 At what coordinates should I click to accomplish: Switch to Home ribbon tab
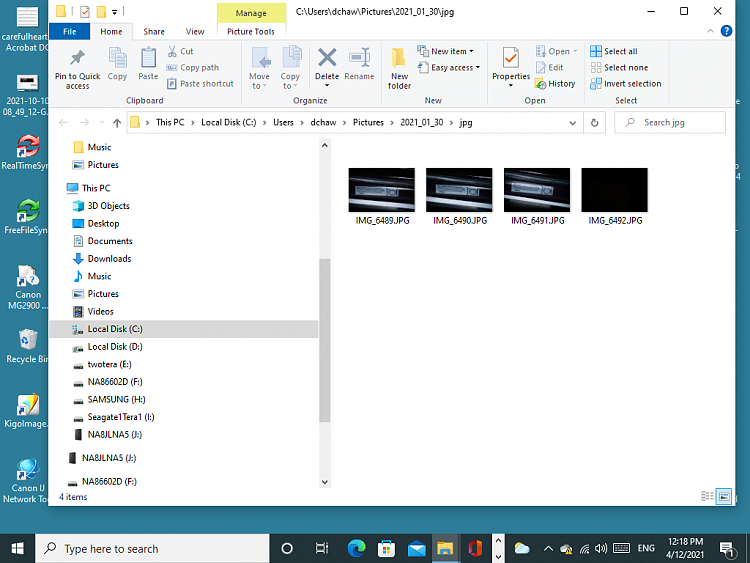[x=111, y=32]
